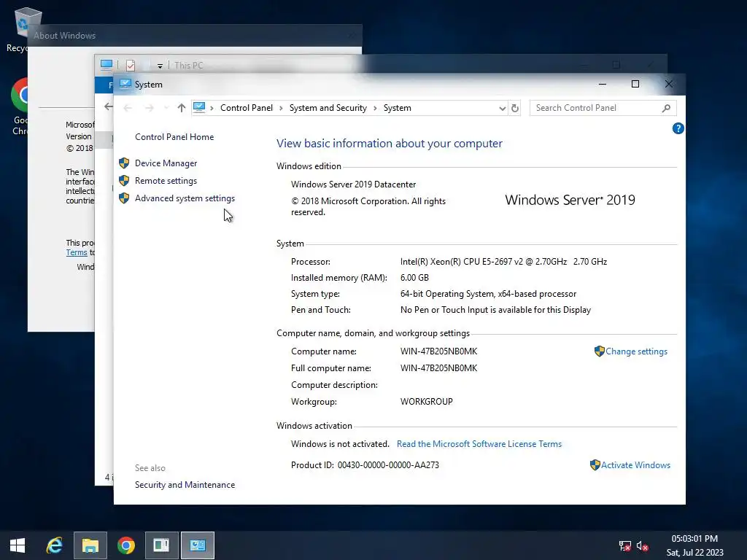Click the Remote settings shield icon

124,181
